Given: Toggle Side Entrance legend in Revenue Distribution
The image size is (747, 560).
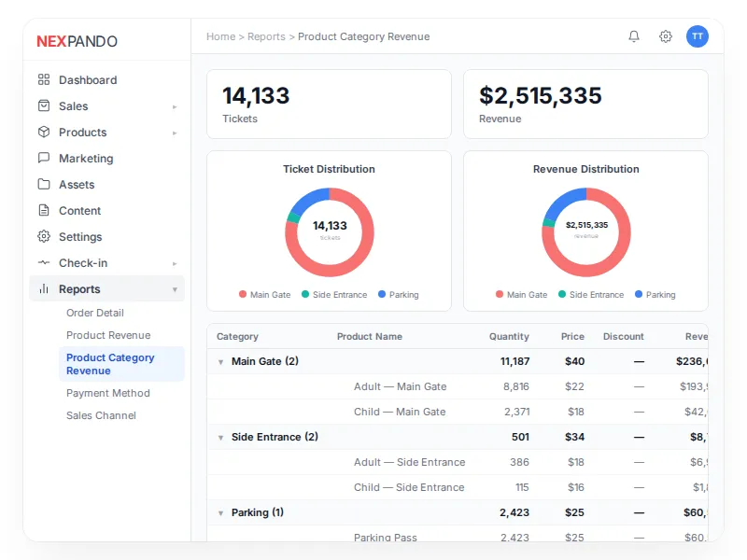Looking at the screenshot, I should click(x=591, y=295).
